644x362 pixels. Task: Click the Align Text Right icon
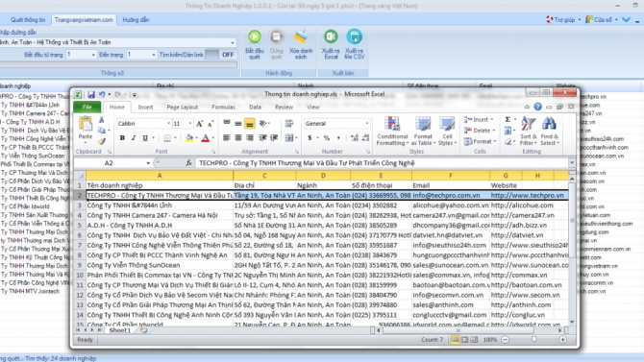250,138
